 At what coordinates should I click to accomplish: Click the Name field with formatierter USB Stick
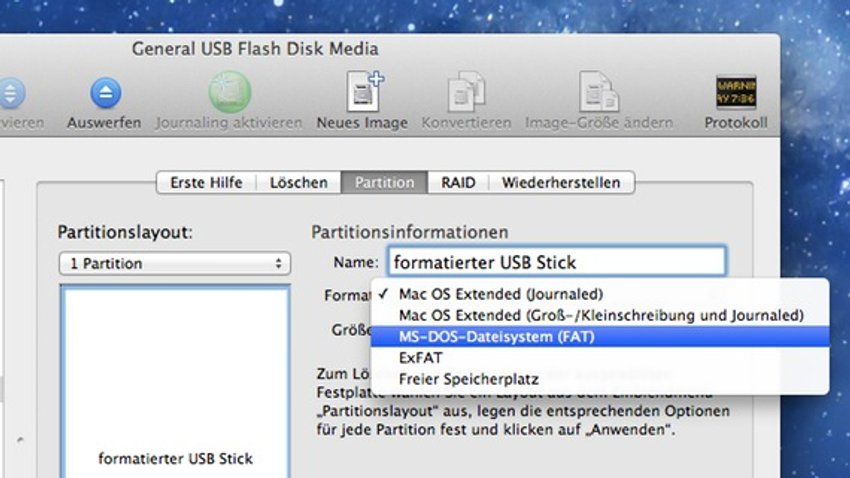click(x=556, y=262)
